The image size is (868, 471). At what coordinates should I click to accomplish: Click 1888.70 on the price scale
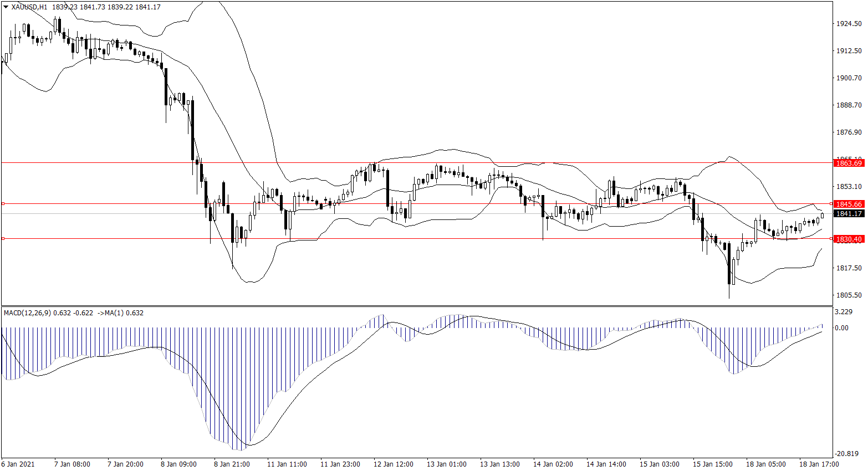pyautogui.click(x=849, y=105)
